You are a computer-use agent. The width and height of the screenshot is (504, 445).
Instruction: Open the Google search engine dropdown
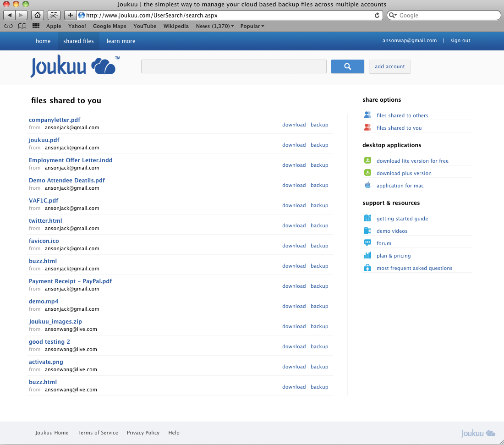[x=393, y=15]
